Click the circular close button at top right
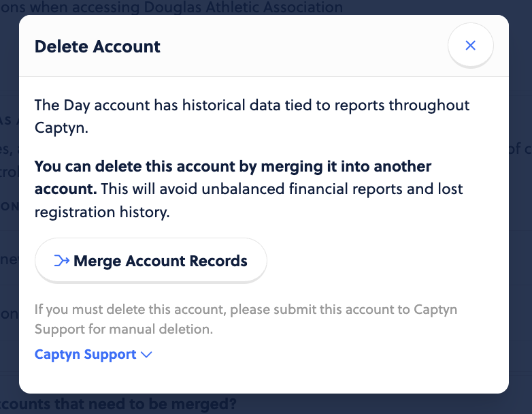The height and width of the screenshot is (414, 532). pyautogui.click(x=470, y=45)
